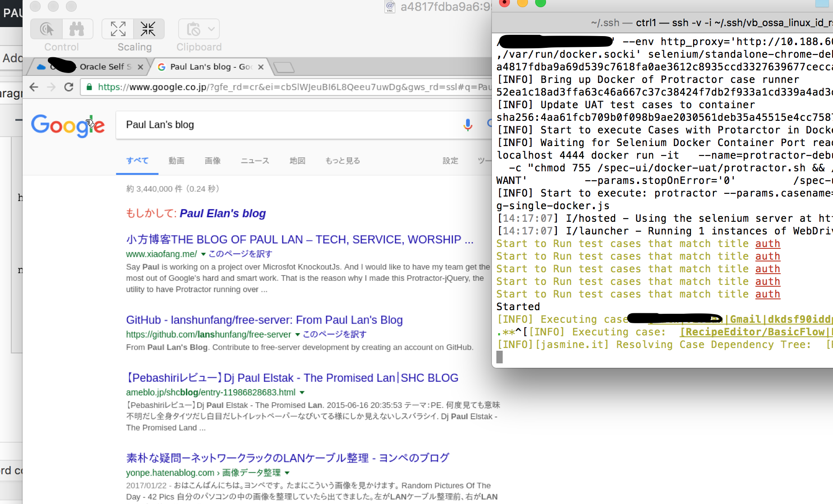Open the suggested Paul Elan's blog link
833x504 pixels.
click(x=222, y=213)
